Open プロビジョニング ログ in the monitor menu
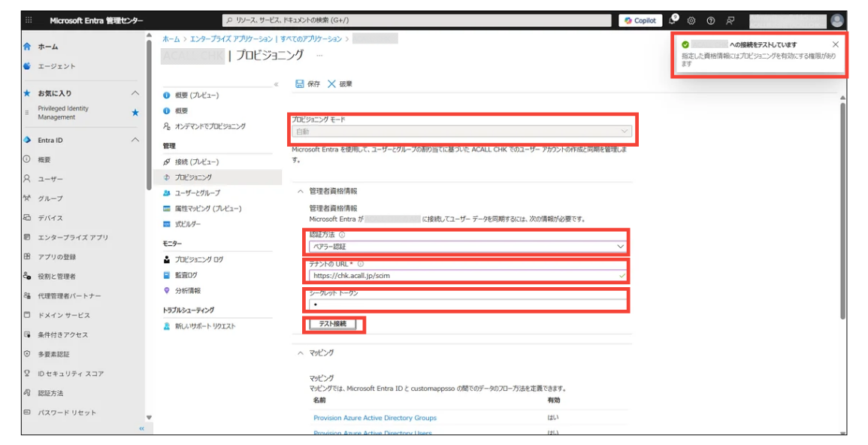 [198, 259]
